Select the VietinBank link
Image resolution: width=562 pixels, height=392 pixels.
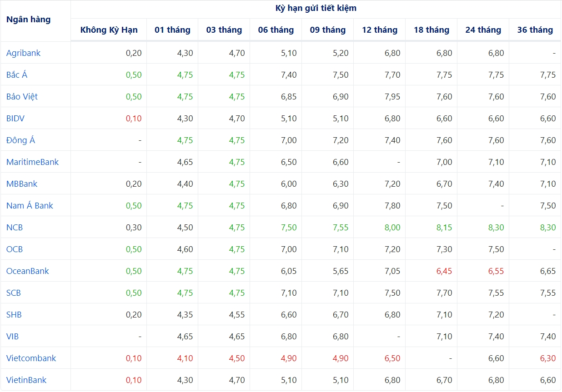pos(26,380)
